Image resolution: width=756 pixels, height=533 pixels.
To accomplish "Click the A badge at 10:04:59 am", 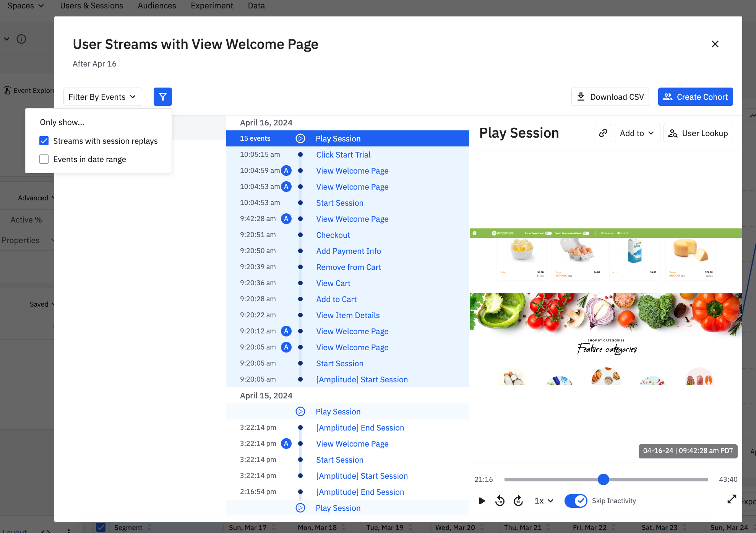I will (286, 171).
